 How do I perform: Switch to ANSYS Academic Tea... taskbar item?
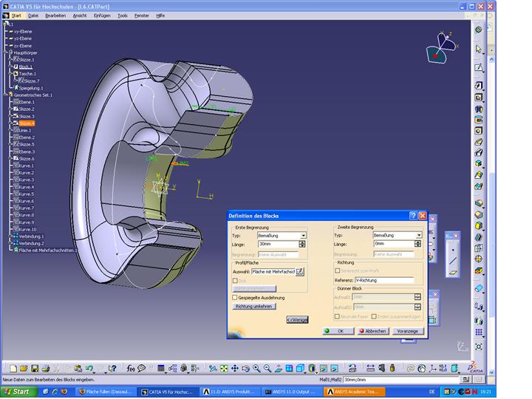(x=354, y=392)
